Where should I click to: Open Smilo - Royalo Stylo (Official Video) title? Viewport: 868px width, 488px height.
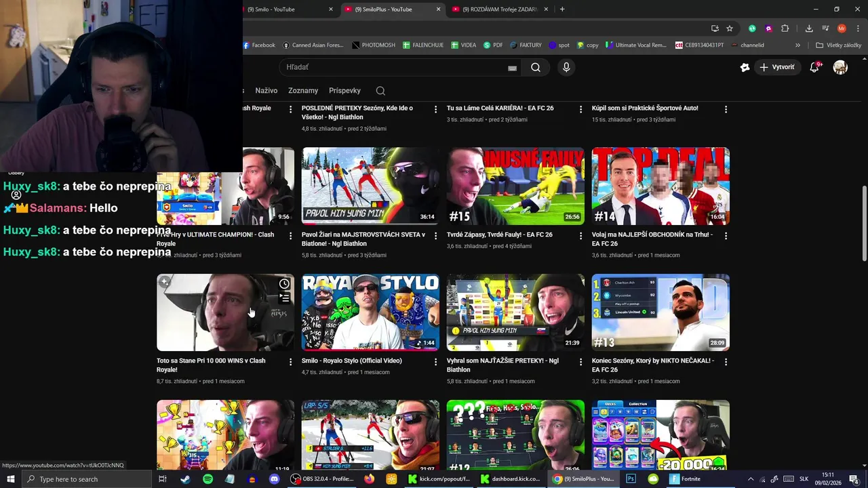[x=352, y=361]
